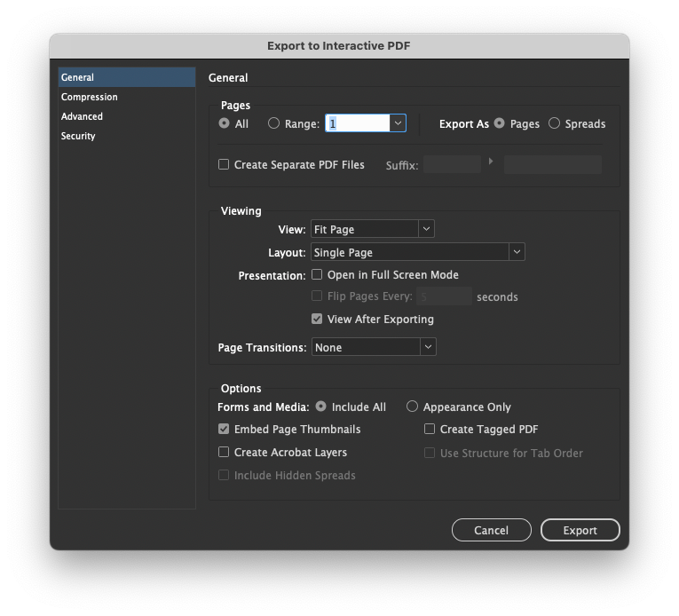
Task: Choose Appearance Only for Forms and Media
Action: [412, 407]
